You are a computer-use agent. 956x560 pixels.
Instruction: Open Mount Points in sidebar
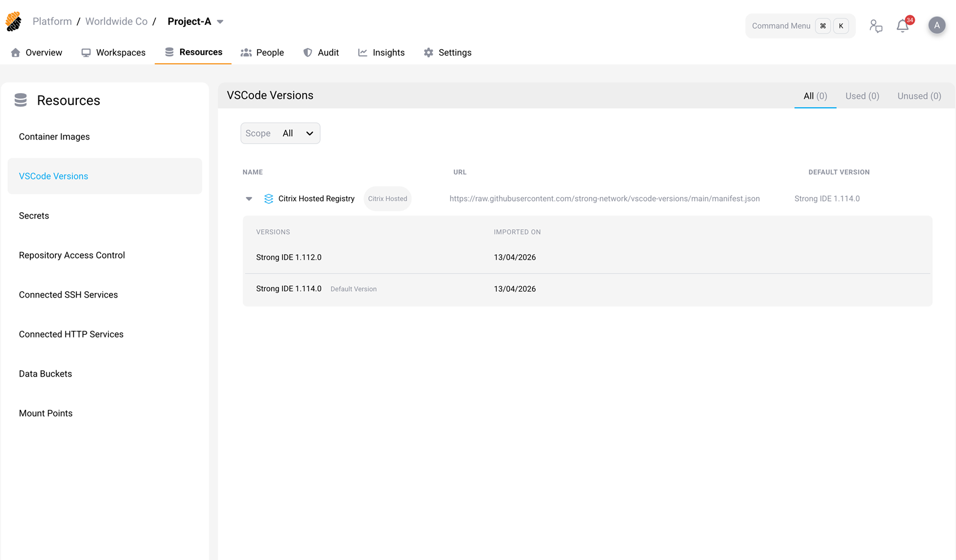(x=46, y=413)
